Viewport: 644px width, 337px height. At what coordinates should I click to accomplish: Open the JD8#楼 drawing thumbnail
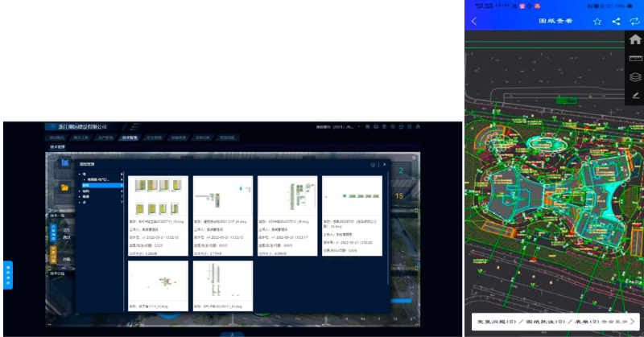point(287,196)
